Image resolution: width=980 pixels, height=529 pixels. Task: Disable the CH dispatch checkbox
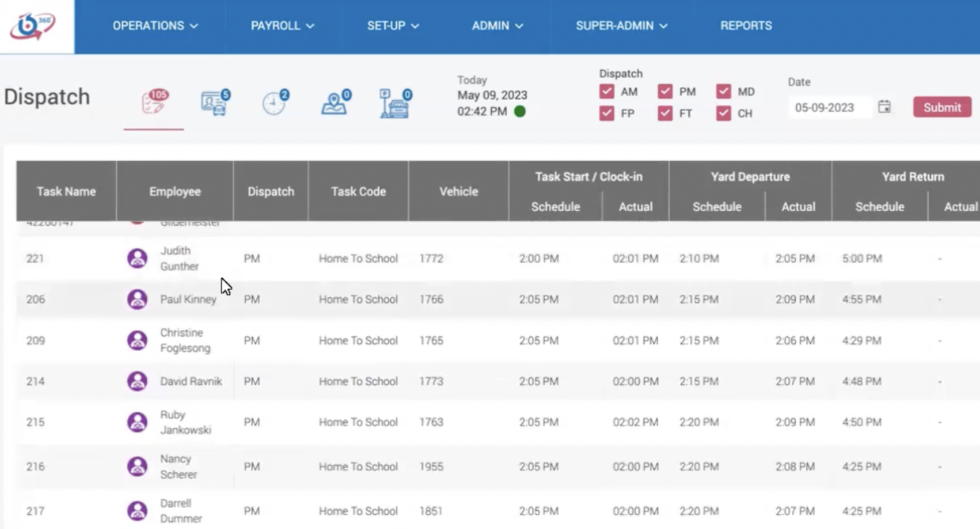tap(723, 114)
